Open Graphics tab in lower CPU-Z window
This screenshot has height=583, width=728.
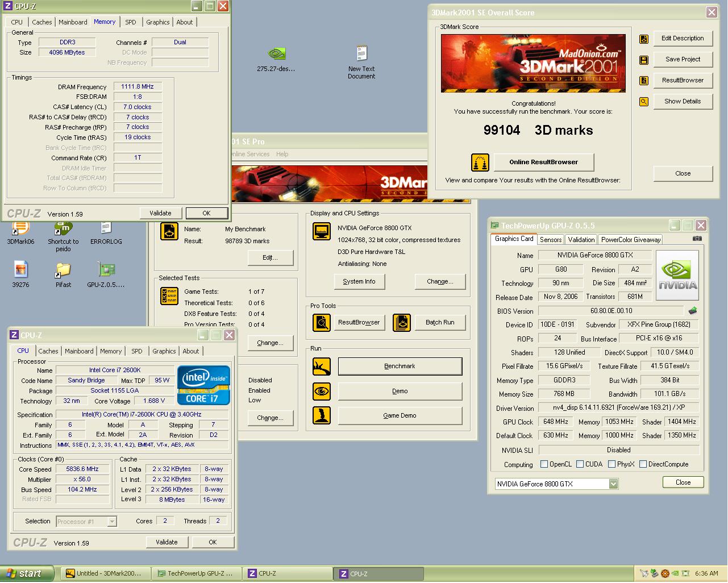point(164,351)
